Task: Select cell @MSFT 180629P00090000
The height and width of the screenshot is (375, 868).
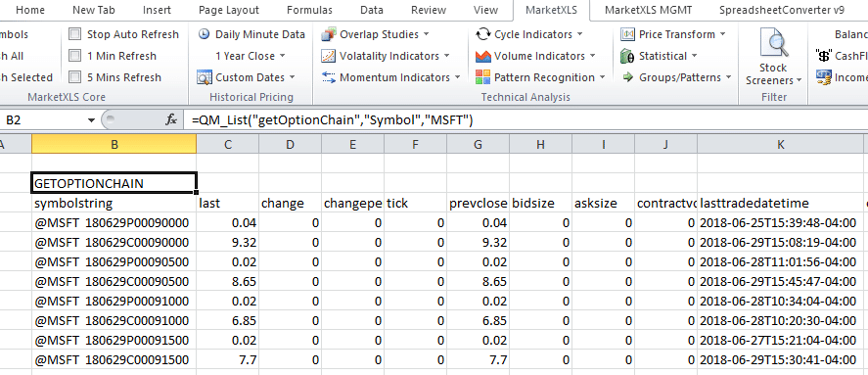Action: tap(114, 222)
